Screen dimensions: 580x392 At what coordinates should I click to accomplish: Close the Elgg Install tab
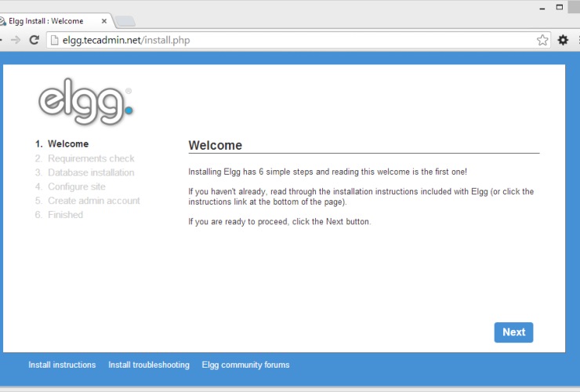[x=103, y=20]
